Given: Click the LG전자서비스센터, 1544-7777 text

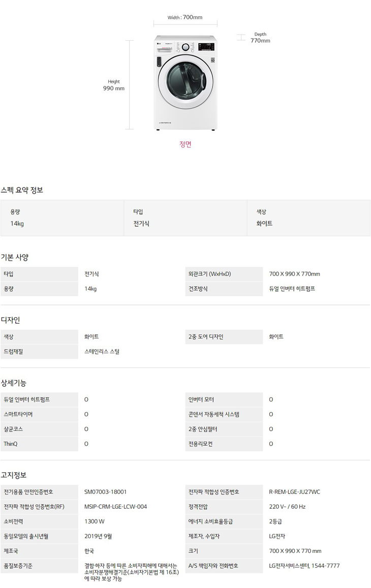Looking at the screenshot, I should [x=304, y=566].
